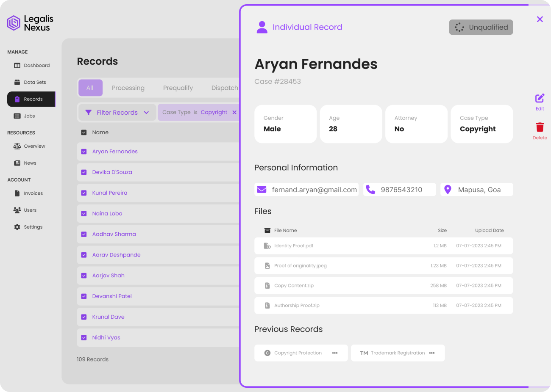Open News under Resources
Viewport: 551px width, 392px height.
coord(25,163)
